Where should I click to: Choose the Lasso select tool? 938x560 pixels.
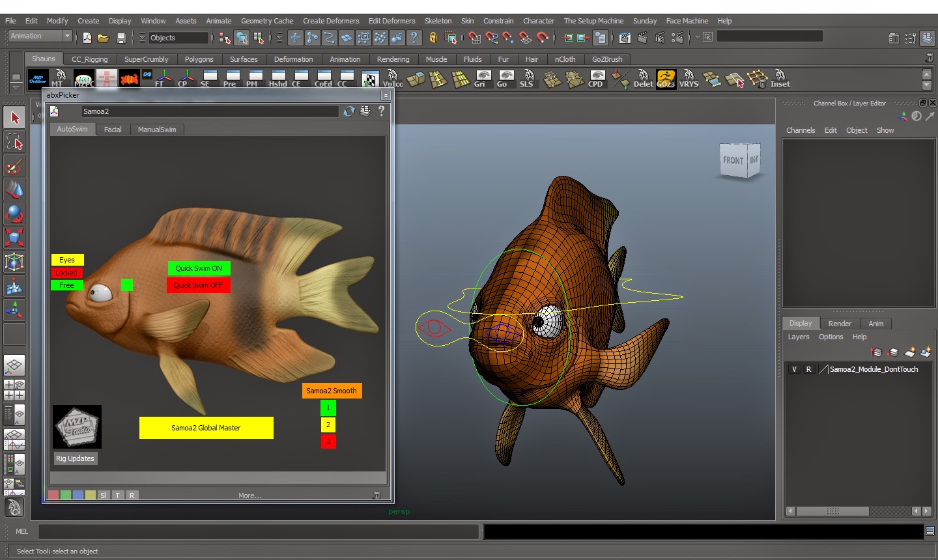14,142
